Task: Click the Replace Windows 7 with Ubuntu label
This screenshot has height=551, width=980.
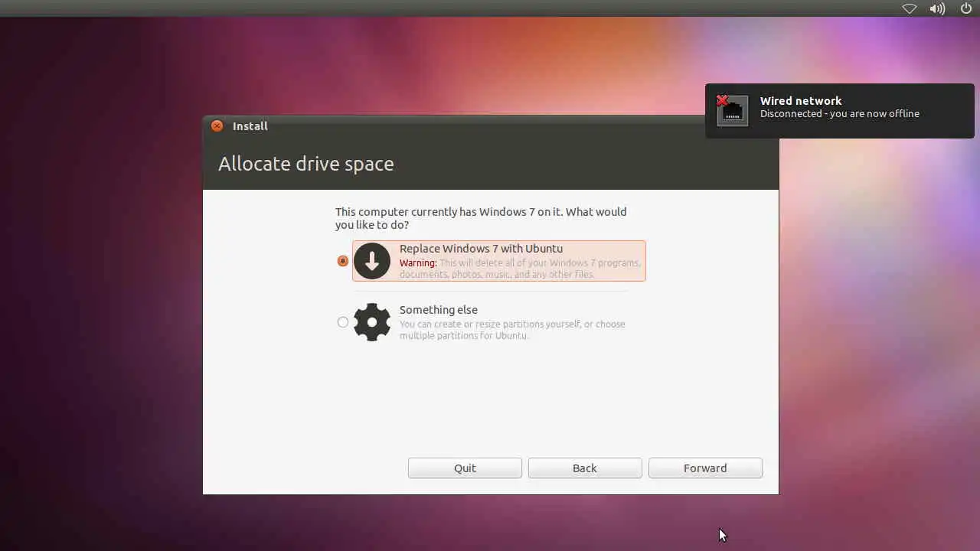Action: click(x=481, y=249)
